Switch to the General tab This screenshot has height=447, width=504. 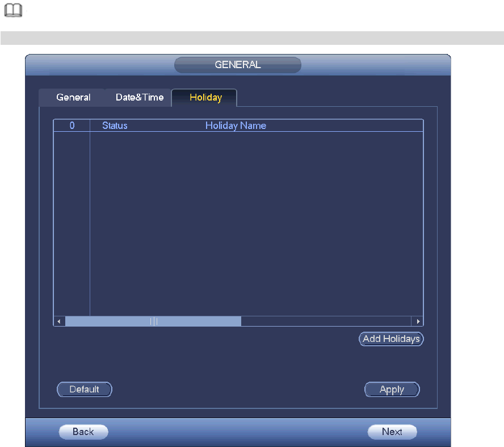coord(73,98)
